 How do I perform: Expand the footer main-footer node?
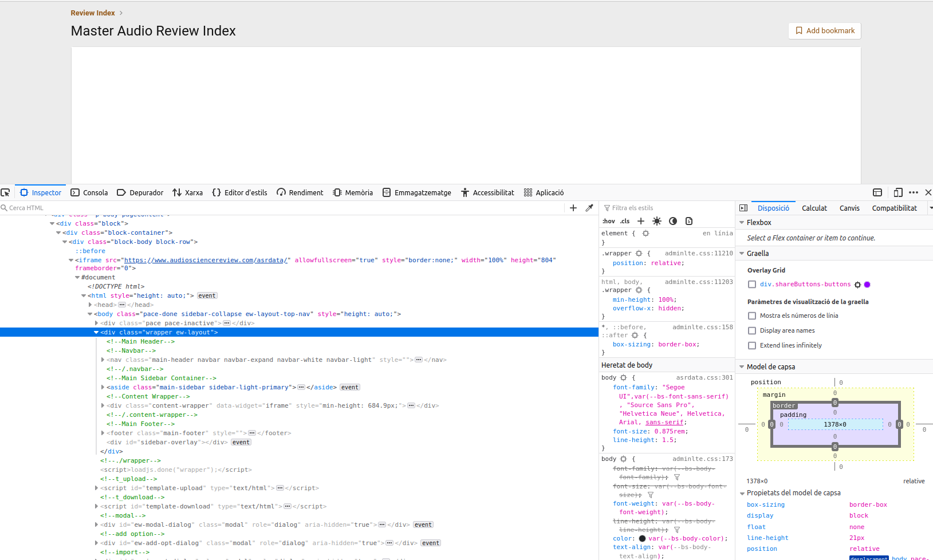click(x=103, y=433)
